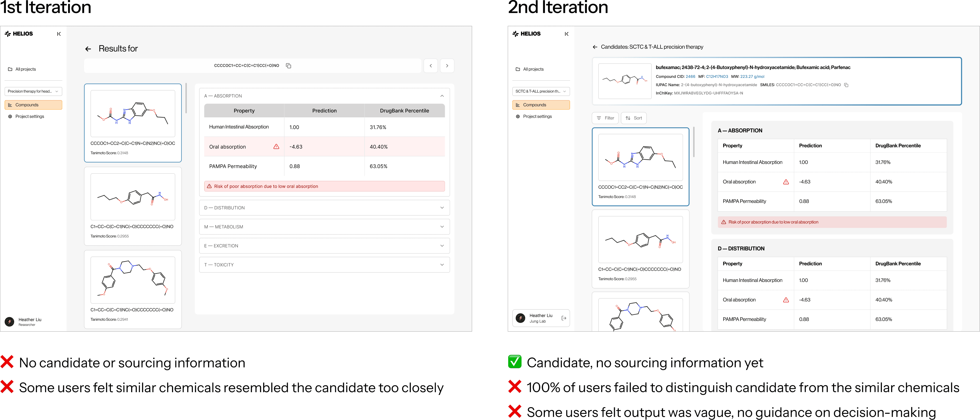Viewport: 980px width, 420px height.
Task: Collapse sidebar in 1st iteration panel
Action: (x=59, y=34)
